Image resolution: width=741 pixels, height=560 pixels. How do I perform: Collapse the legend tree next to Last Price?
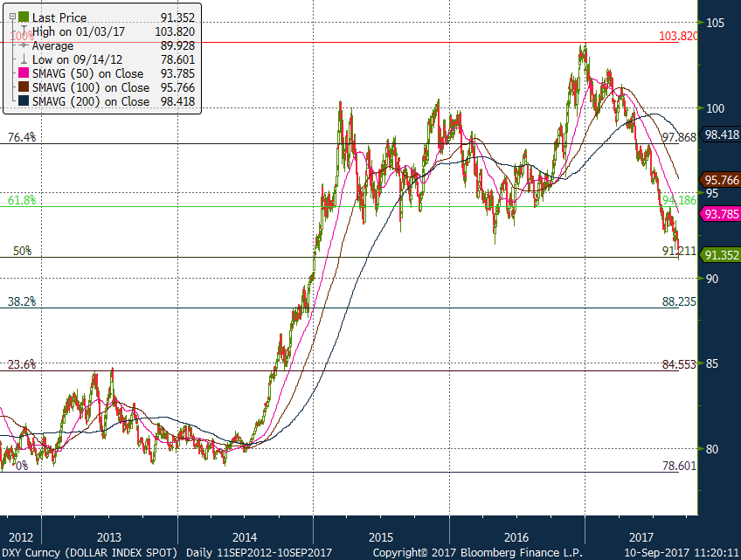(12, 17)
